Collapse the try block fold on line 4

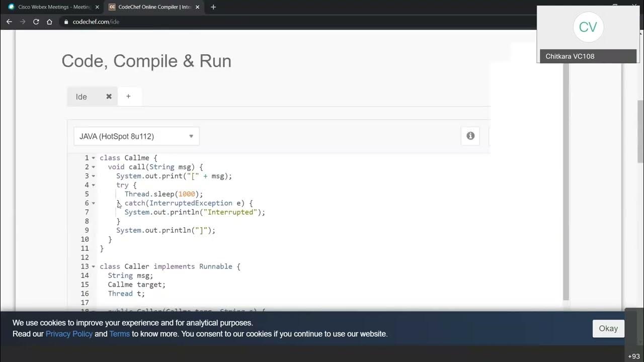(x=94, y=185)
